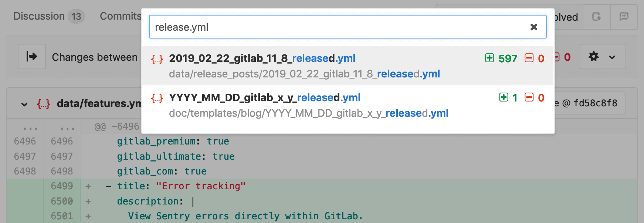Open the 2019_02_22_gitlab_11_8_released.yml search result
The width and height of the screenshot is (644, 223).
262,58
